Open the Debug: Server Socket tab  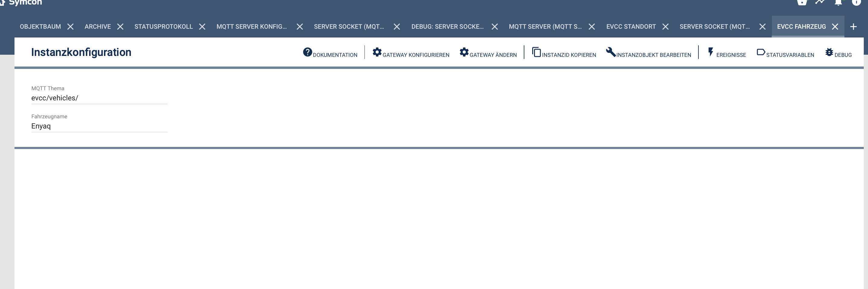pos(447,27)
